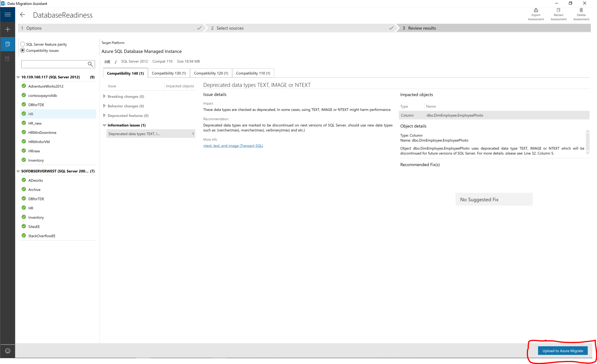Open ntext, text, and image link
This screenshot has width=597, height=364.
[x=233, y=146]
